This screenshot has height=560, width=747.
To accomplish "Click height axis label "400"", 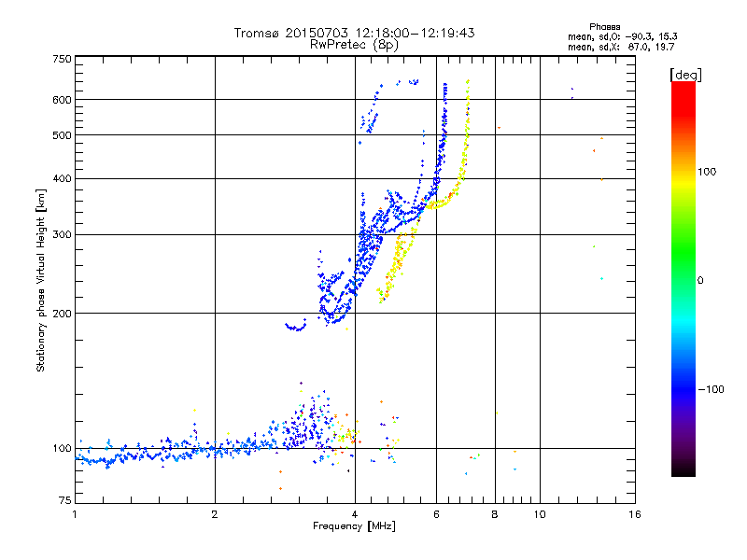I will (62, 179).
